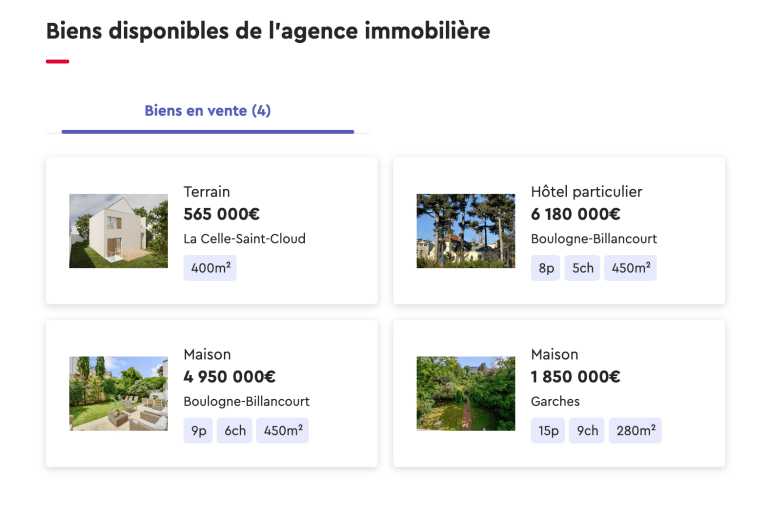Click the Hôtel particulier property photo
The image size is (768, 505).
pyautogui.click(x=465, y=231)
